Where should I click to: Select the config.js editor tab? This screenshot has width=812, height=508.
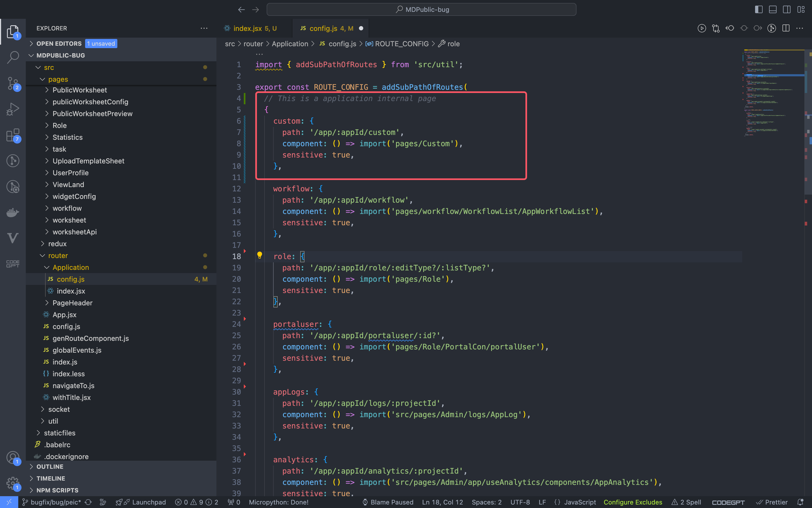(x=331, y=28)
